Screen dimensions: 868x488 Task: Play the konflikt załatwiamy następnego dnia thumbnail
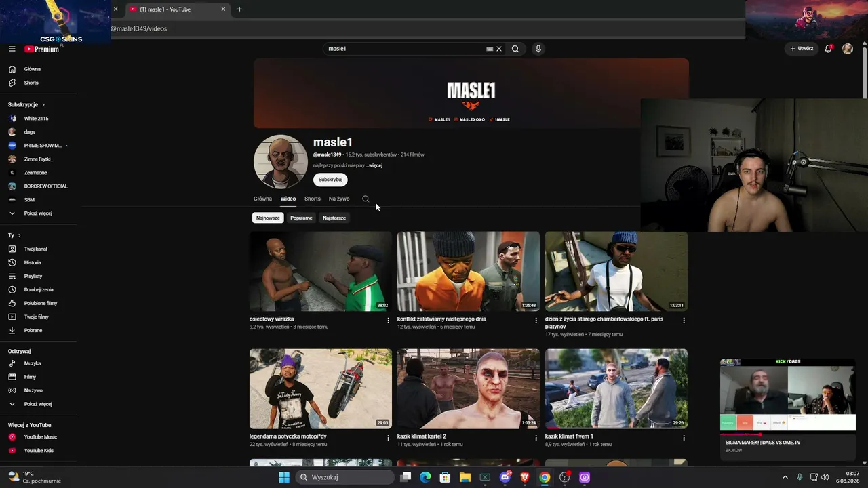(x=469, y=271)
